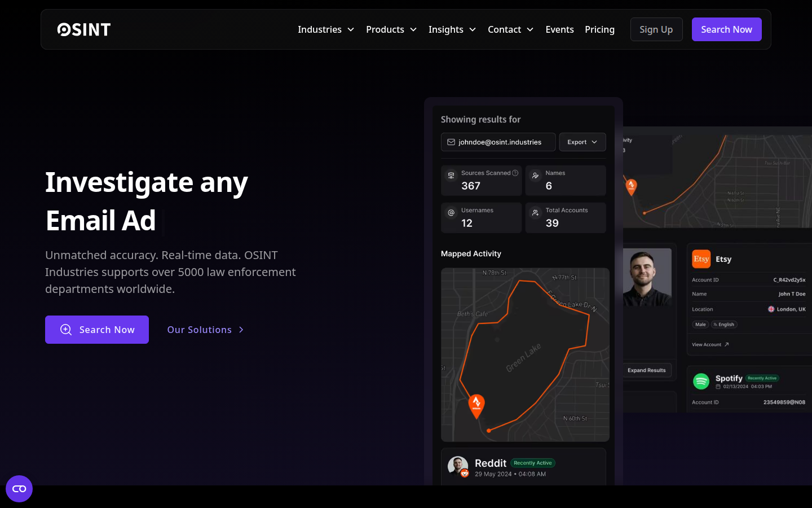Click the Names card icon
This screenshot has height=508, width=812.
tap(536, 176)
